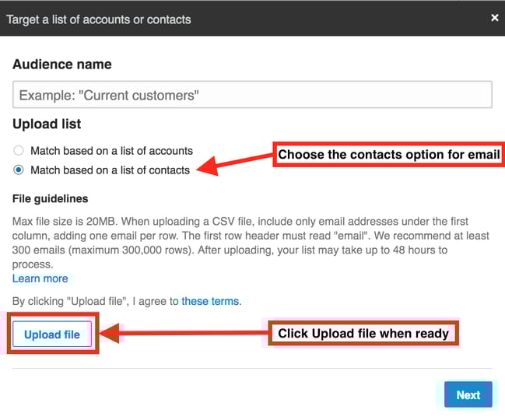Viewport: 505px width, 420px height.
Task: Select the accounts list radio button
Action: [19, 151]
